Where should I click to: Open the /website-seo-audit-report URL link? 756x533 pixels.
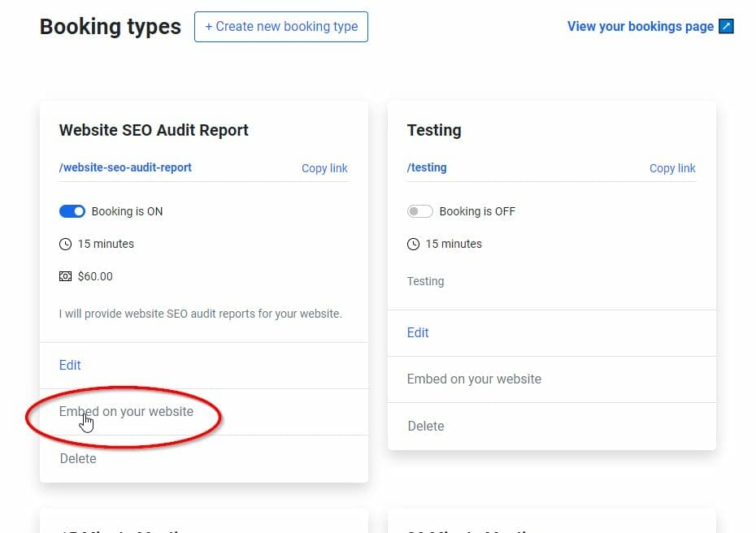point(125,167)
